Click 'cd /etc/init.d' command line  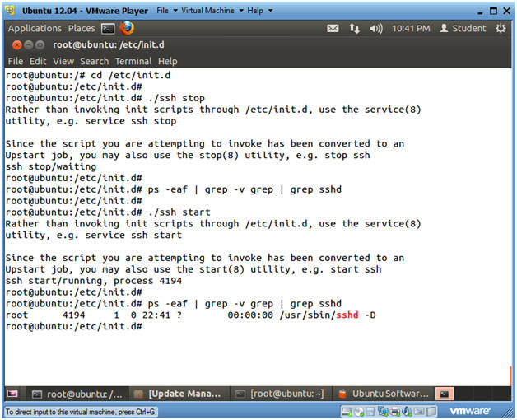click(x=88, y=75)
